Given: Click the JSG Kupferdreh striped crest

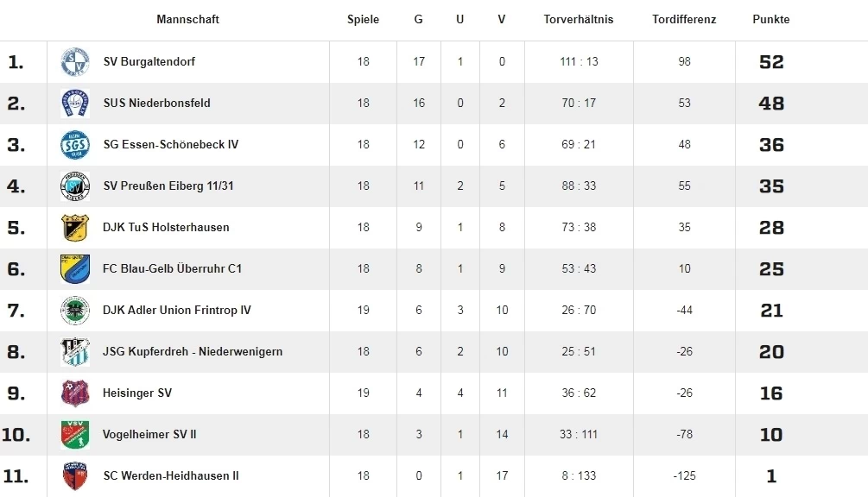Looking at the screenshot, I should pyautogui.click(x=75, y=352).
